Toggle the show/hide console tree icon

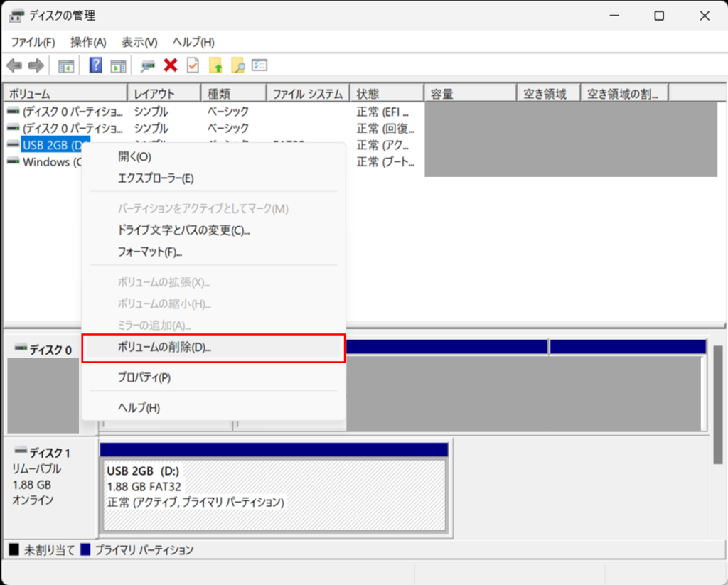tap(66, 66)
